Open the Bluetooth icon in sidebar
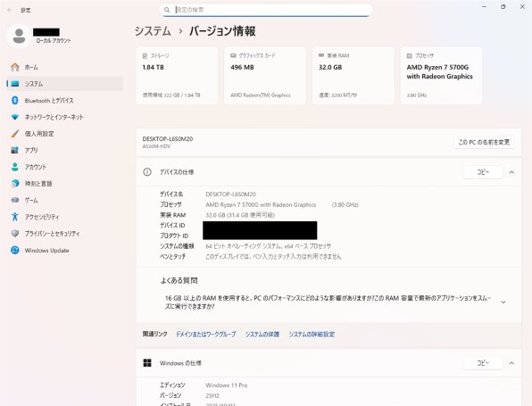This screenshot has width=532, height=406. (x=15, y=101)
